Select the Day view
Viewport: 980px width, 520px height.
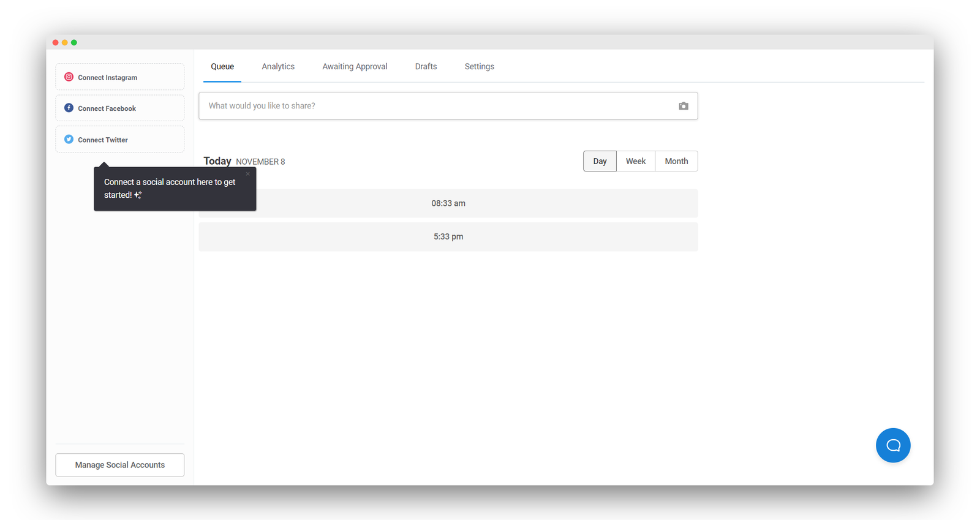pyautogui.click(x=600, y=161)
